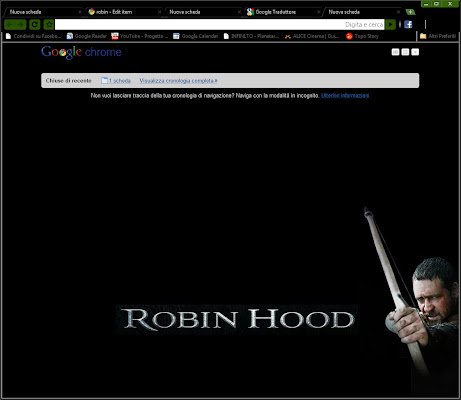
Task: Open the Topo Story bookmark
Action: click(362, 36)
